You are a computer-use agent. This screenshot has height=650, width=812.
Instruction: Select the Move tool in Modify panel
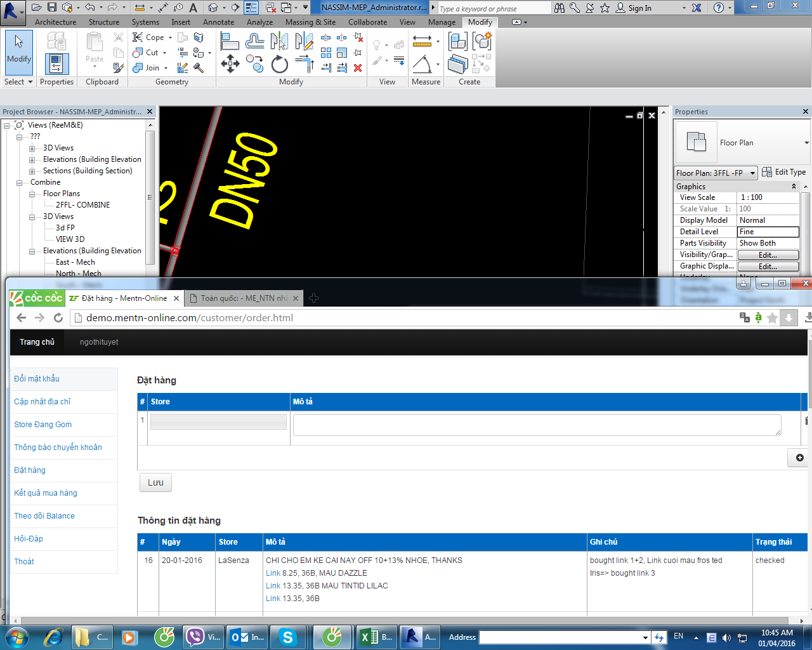coord(230,63)
